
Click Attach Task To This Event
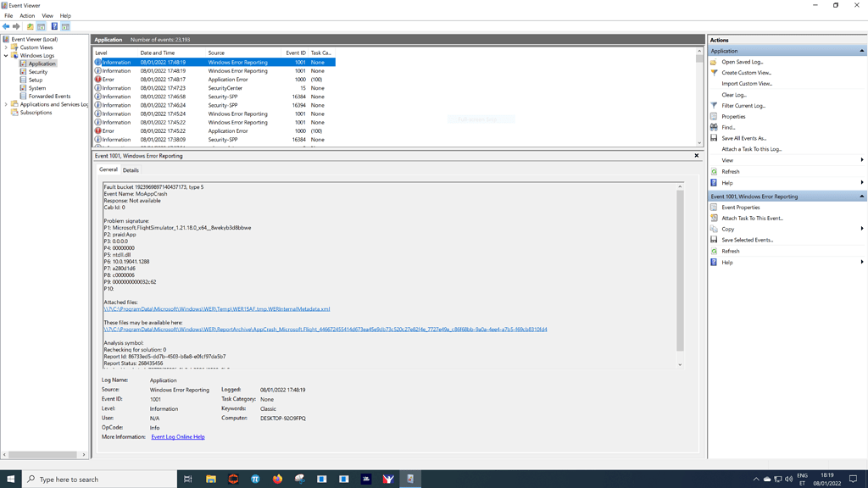point(753,218)
